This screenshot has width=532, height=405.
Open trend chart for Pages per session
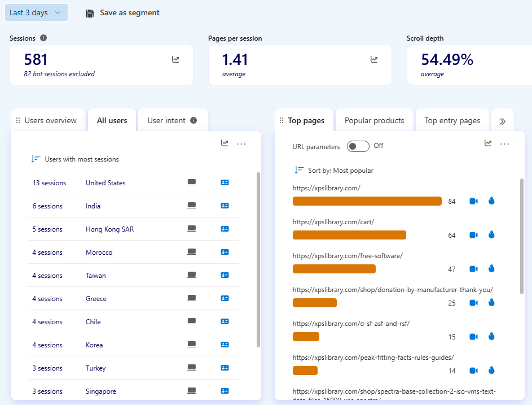click(374, 59)
